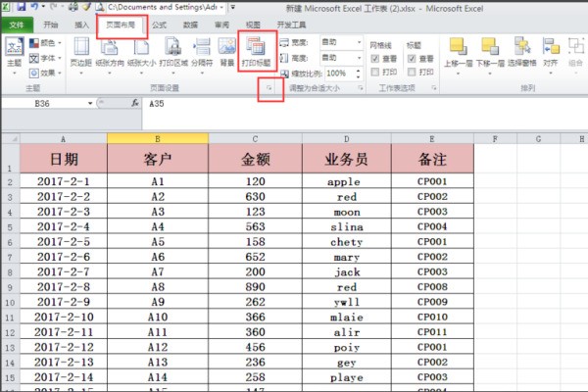Select column header C
The image size is (588, 392).
pos(255,139)
